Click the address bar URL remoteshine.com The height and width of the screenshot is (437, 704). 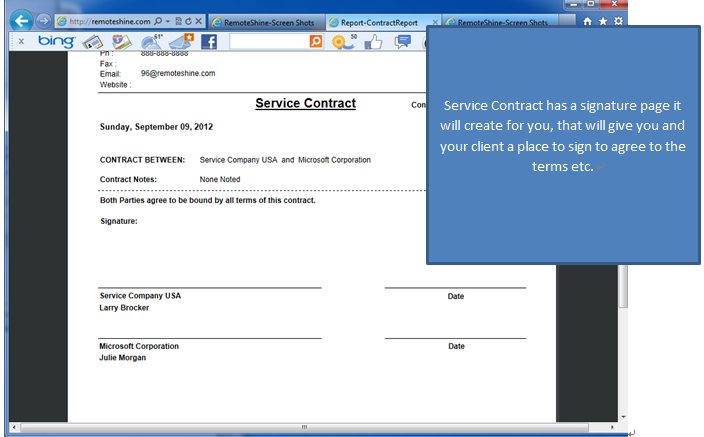tap(110, 21)
